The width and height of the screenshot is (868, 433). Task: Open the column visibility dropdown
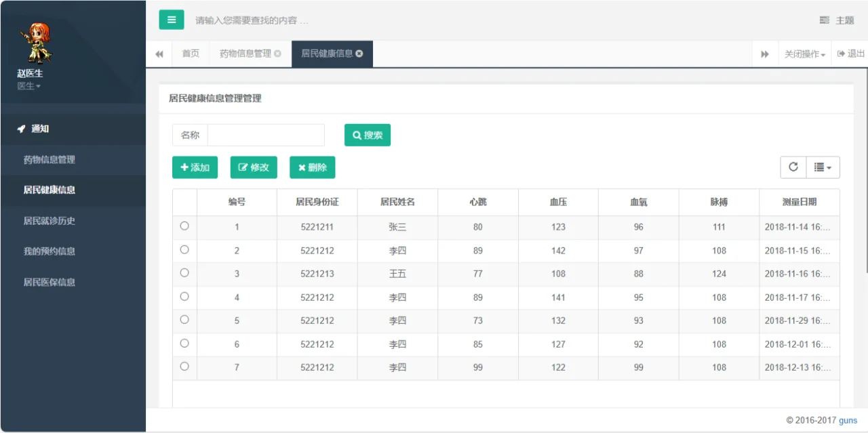(x=823, y=167)
